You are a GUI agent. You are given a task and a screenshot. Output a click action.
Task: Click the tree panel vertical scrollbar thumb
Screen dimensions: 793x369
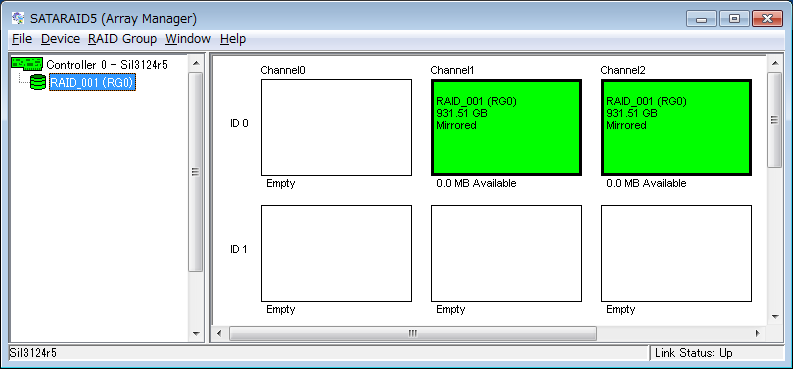[196, 172]
